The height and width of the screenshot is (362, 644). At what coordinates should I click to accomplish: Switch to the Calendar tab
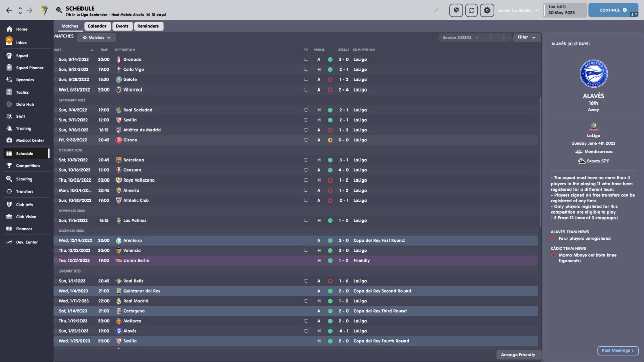click(x=97, y=26)
